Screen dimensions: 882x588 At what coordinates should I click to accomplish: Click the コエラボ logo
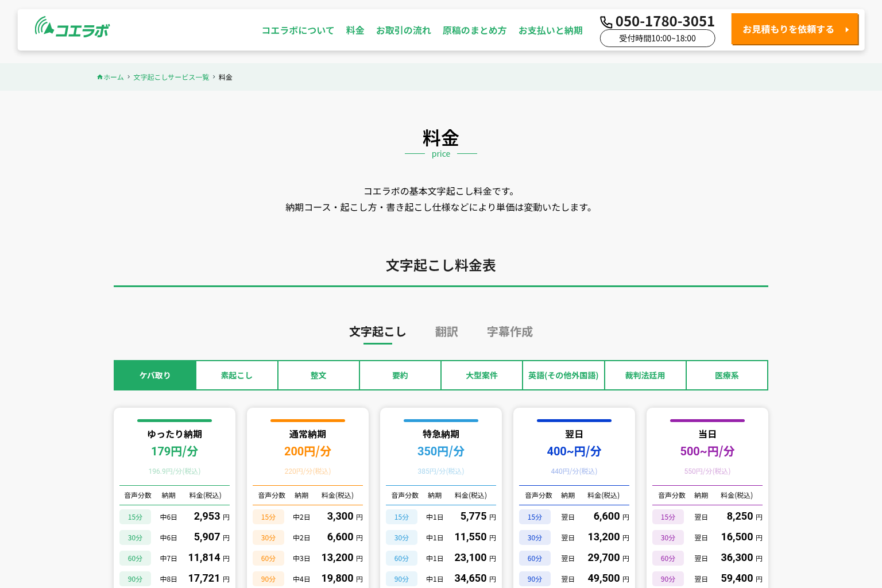72,27
